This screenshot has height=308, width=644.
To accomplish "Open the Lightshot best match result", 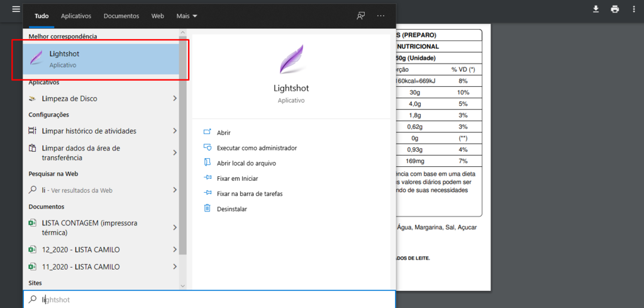I will [101, 59].
